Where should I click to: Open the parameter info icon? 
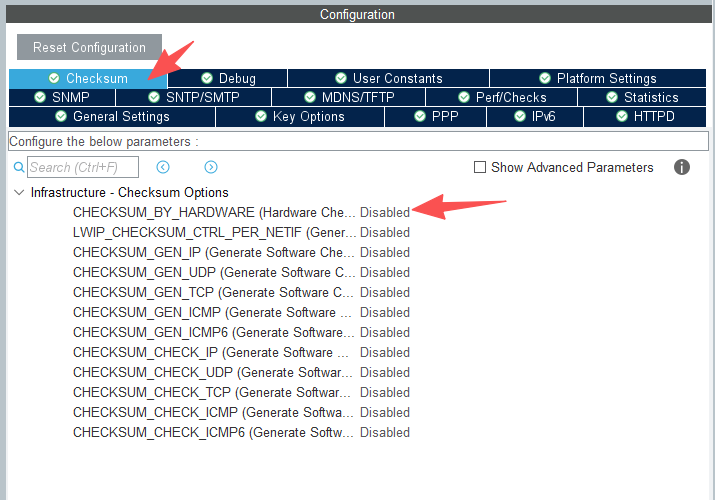[x=682, y=167]
